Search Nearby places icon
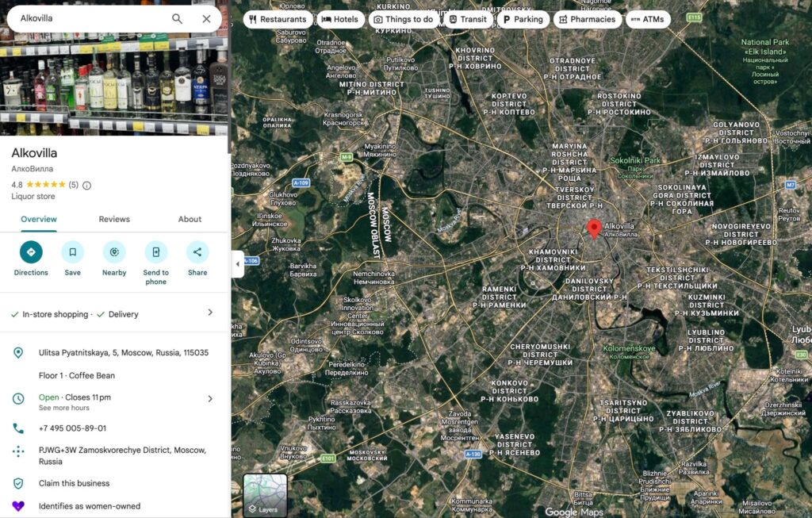This screenshot has width=812, height=518. (114, 252)
